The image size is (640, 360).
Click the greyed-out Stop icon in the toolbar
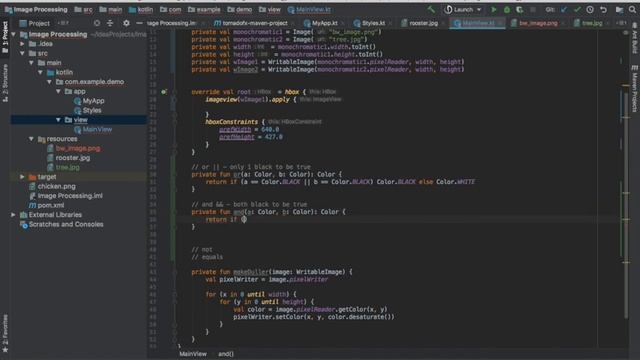coord(533,9)
